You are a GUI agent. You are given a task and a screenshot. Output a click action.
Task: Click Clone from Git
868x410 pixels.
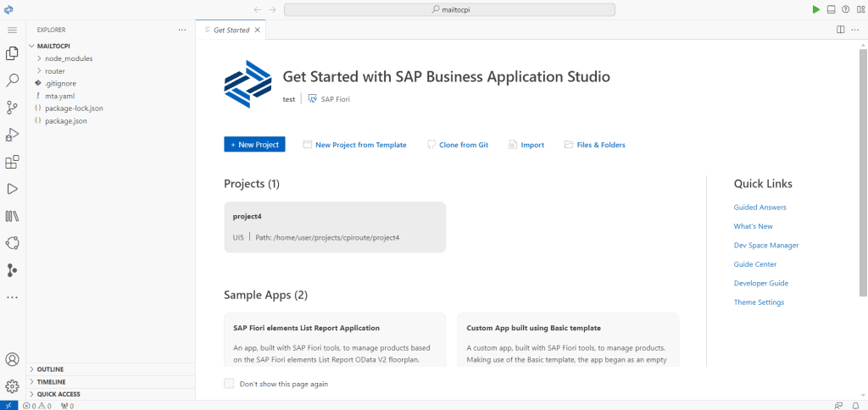coord(458,145)
